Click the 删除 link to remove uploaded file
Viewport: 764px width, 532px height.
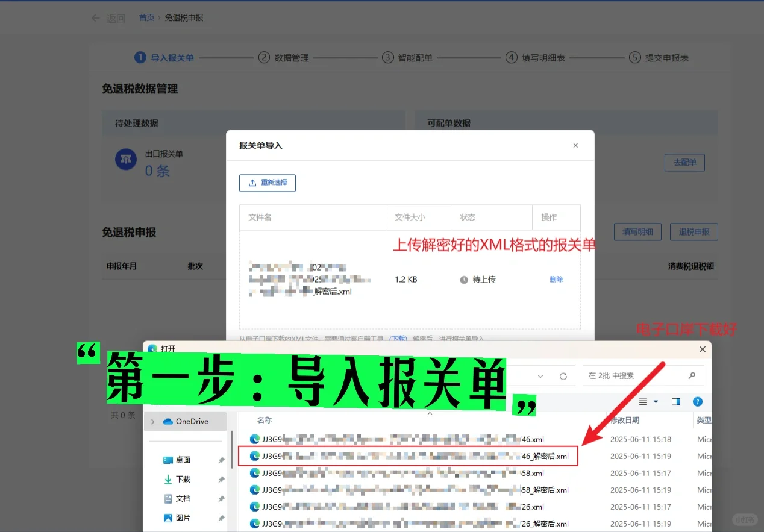pos(556,279)
